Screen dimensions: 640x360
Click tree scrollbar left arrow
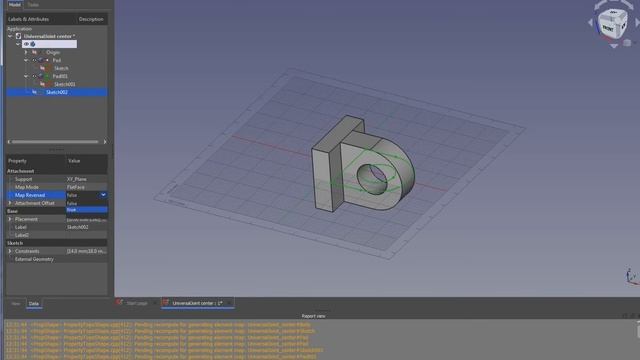tap(9, 142)
